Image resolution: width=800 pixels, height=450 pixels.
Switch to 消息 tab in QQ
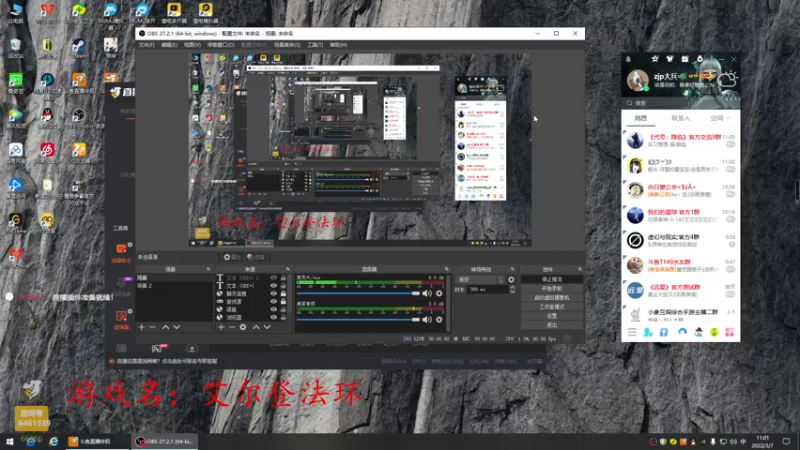640,118
